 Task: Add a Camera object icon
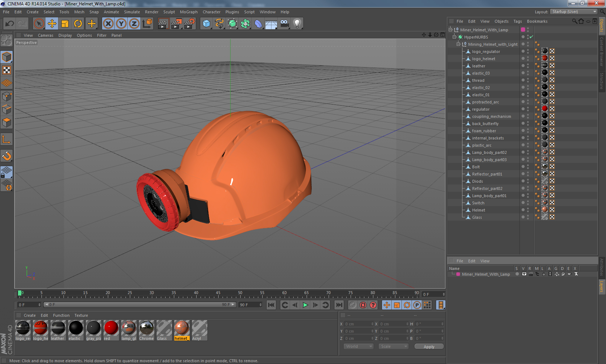pos(284,24)
